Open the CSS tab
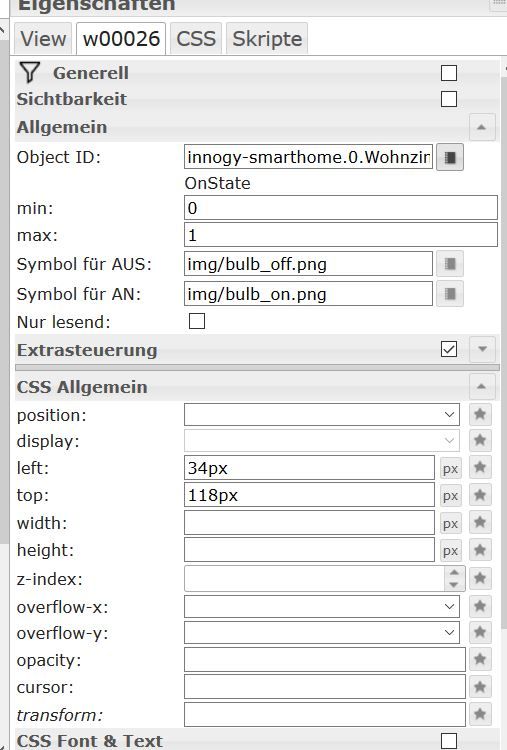The height and width of the screenshot is (750, 507). (196, 38)
